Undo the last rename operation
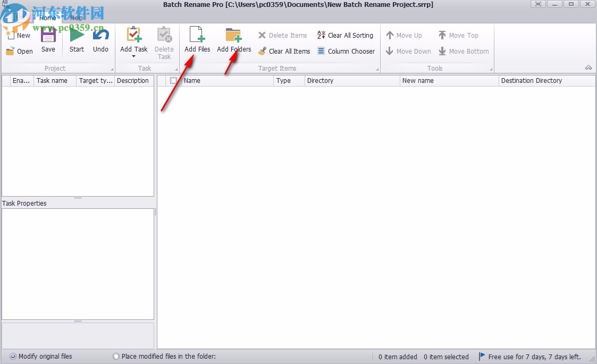597x364 pixels. (x=100, y=40)
